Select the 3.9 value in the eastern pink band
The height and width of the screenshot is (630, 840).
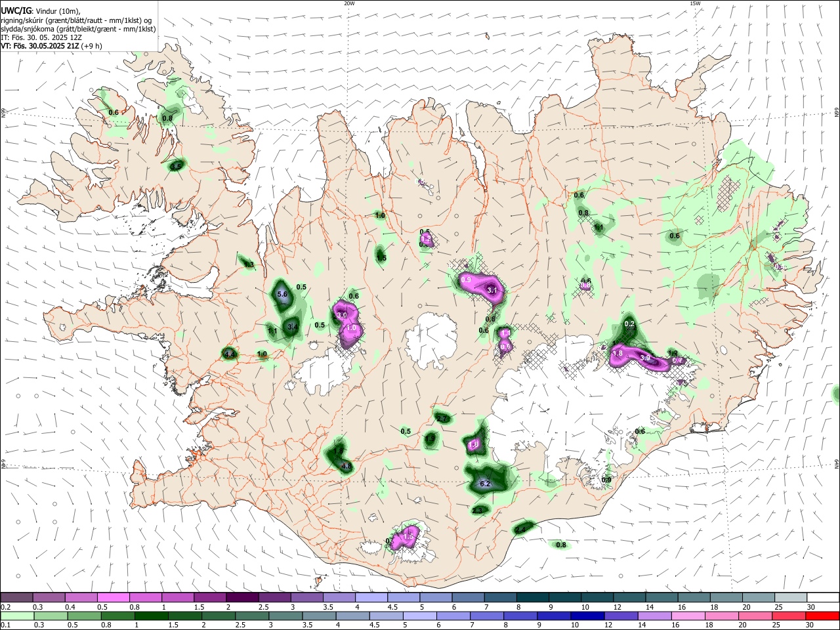tap(644, 358)
